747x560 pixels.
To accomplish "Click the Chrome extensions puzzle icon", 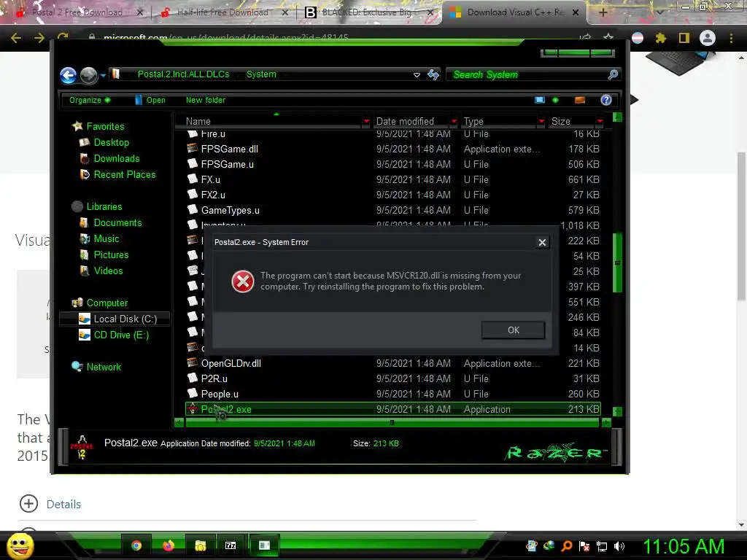I will click(661, 38).
